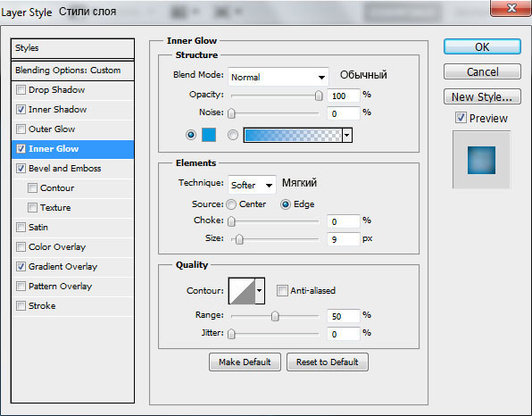Click the Opacity value field
Screen dimensions: 532x416
point(343,96)
